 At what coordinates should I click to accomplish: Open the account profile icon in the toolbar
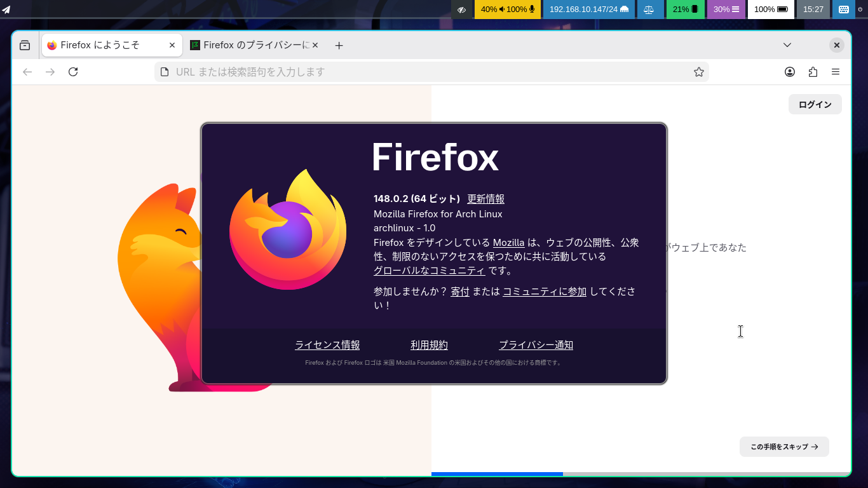[x=790, y=72]
